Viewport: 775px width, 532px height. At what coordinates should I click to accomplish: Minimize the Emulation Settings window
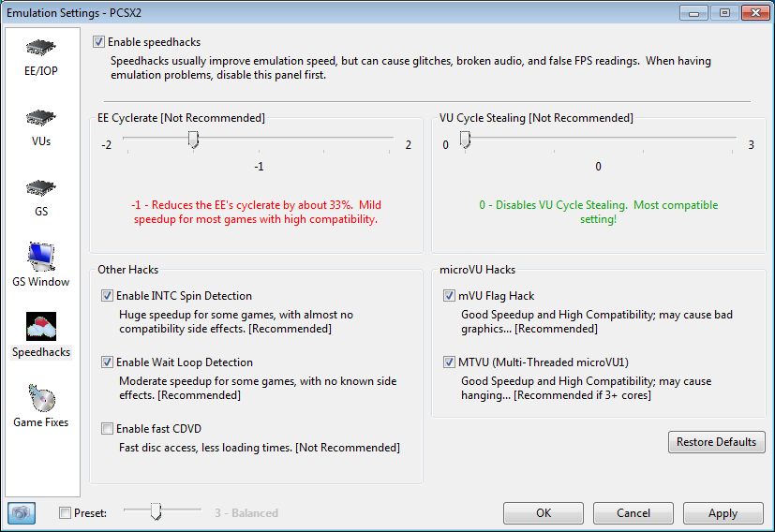pyautogui.click(x=694, y=12)
